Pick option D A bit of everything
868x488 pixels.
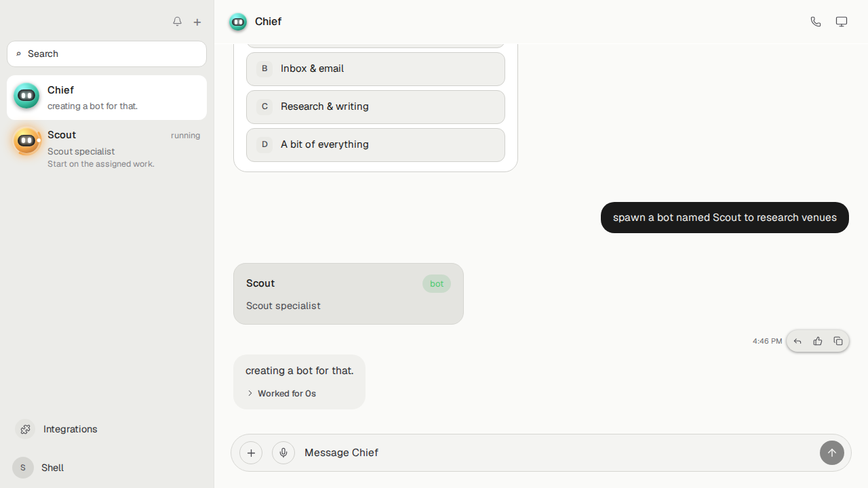[376, 144]
